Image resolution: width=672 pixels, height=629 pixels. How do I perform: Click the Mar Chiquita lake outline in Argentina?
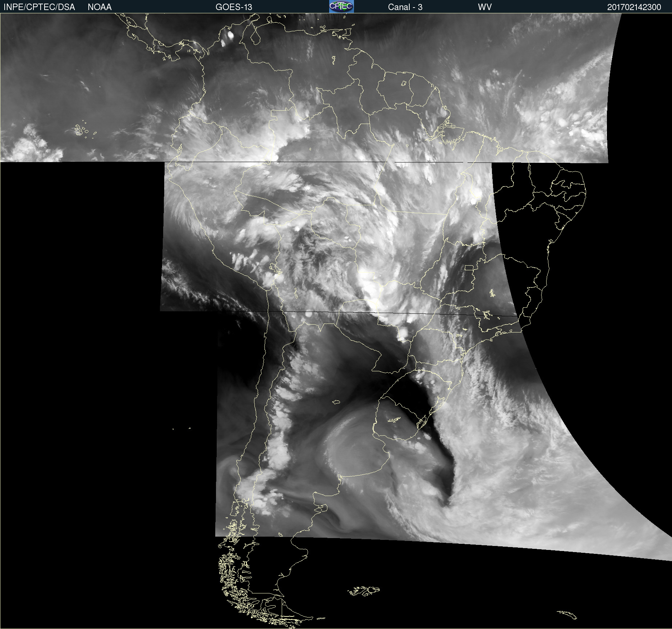point(336,402)
